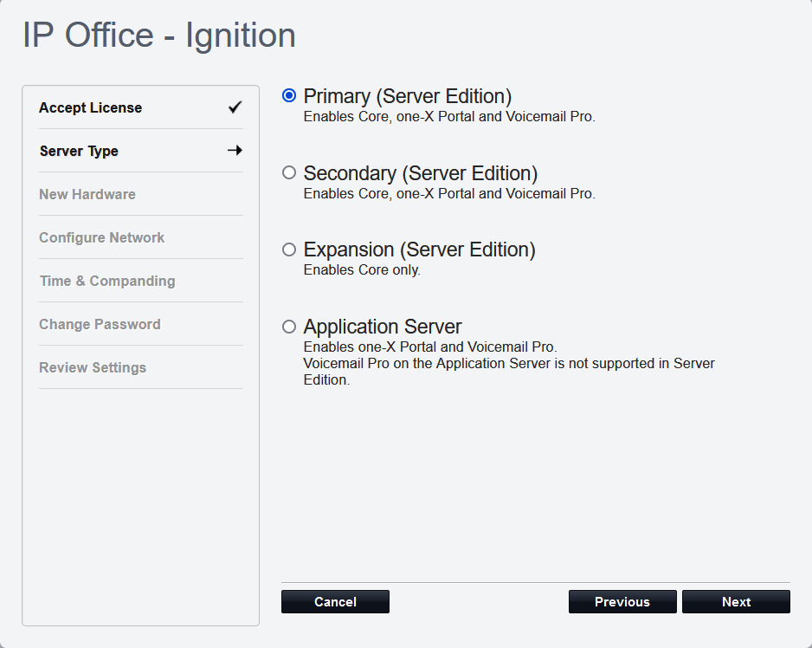Open the Change Password step
The height and width of the screenshot is (648, 812).
coord(141,324)
